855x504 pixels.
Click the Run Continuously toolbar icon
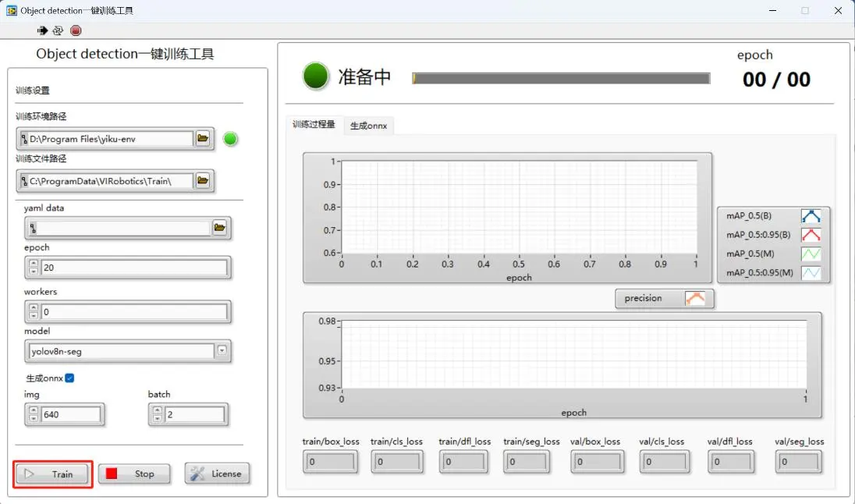(58, 30)
